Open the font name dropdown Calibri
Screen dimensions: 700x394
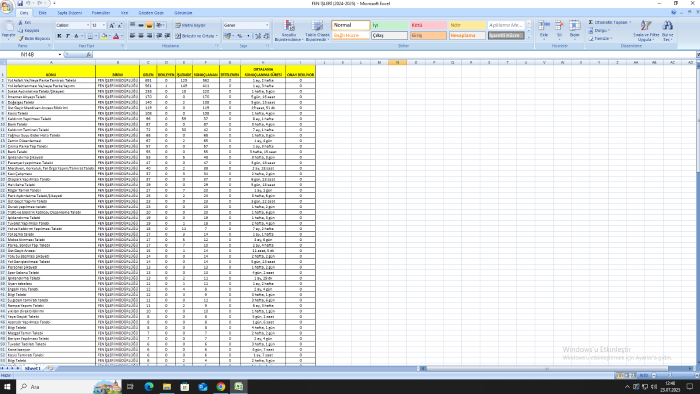[x=88, y=25]
